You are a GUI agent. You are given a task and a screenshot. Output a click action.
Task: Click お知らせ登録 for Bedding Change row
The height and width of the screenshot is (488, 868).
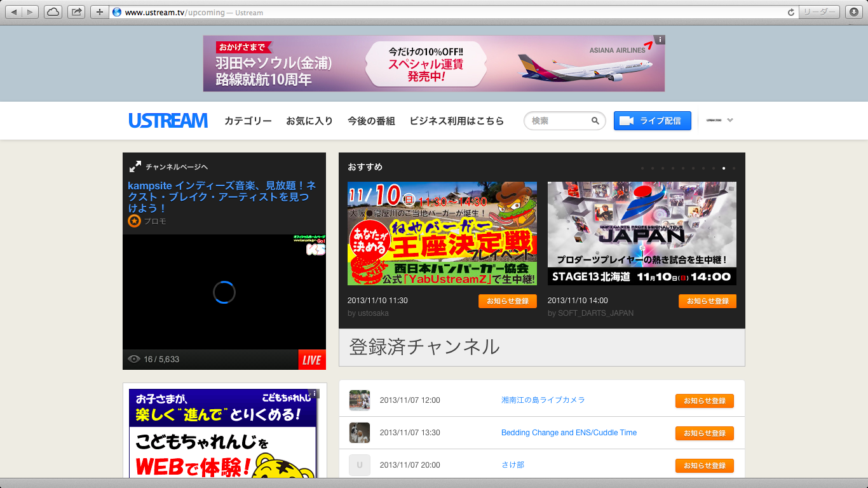705,433
